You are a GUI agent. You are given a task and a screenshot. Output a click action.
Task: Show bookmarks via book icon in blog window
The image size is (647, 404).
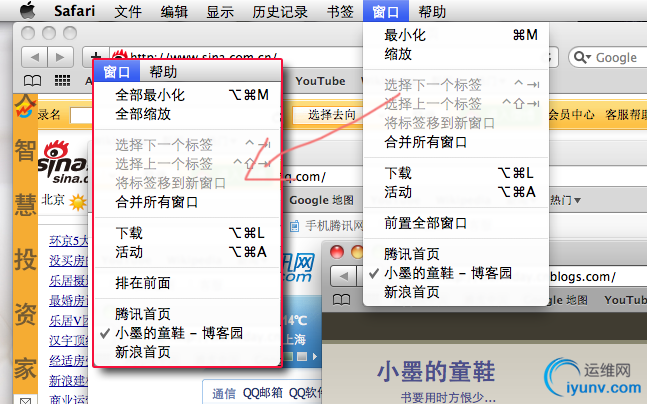pos(341,300)
